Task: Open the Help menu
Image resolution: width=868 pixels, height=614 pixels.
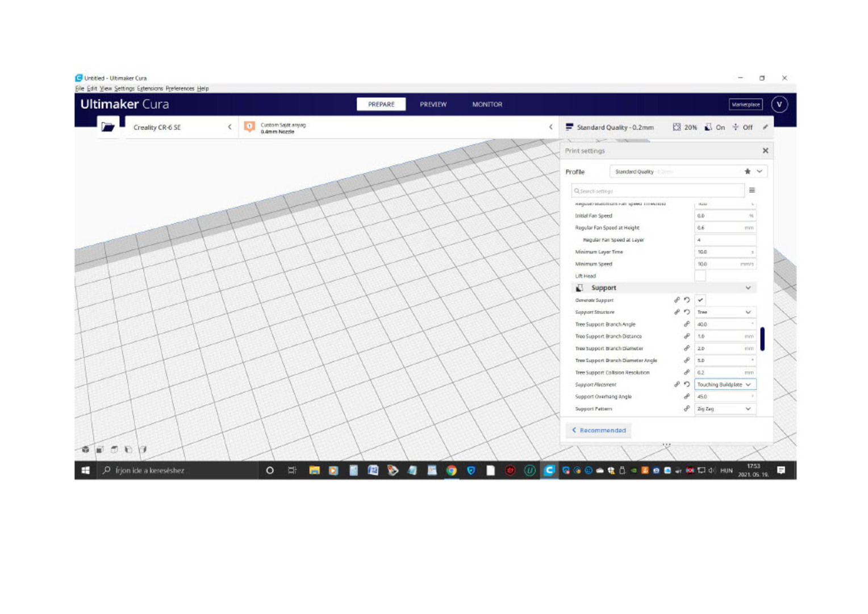Action: pyautogui.click(x=203, y=89)
